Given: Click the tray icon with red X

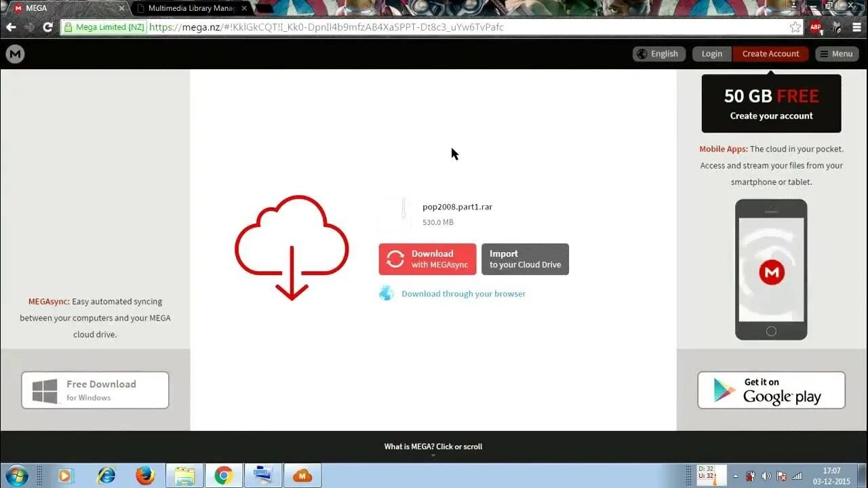Looking at the screenshot, I should 781,476.
